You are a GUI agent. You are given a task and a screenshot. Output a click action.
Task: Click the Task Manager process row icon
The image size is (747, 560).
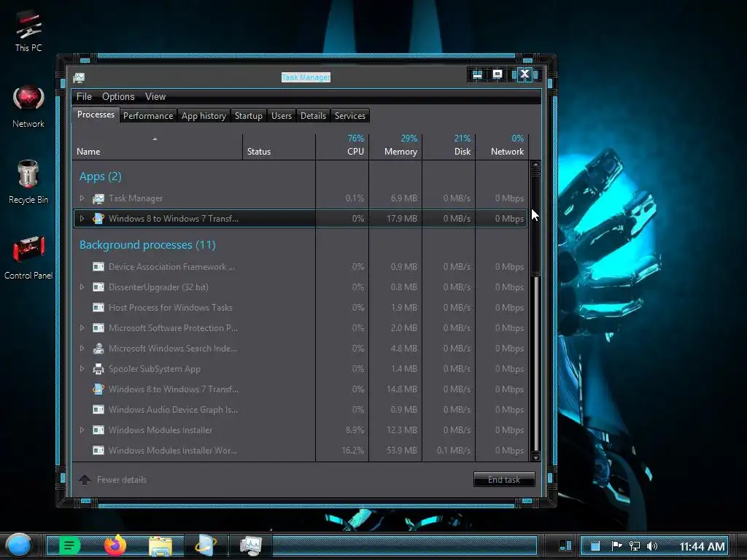click(98, 198)
